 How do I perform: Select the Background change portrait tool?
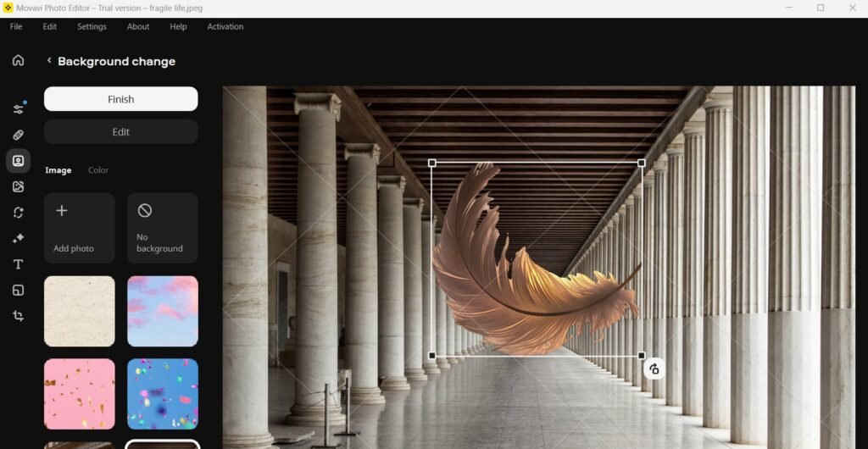coord(18,161)
